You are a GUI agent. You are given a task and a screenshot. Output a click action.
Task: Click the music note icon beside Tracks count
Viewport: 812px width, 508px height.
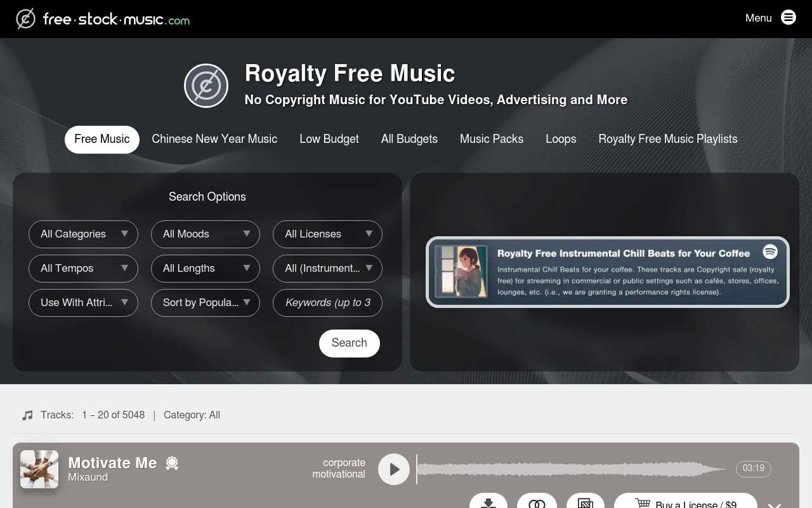pos(27,414)
